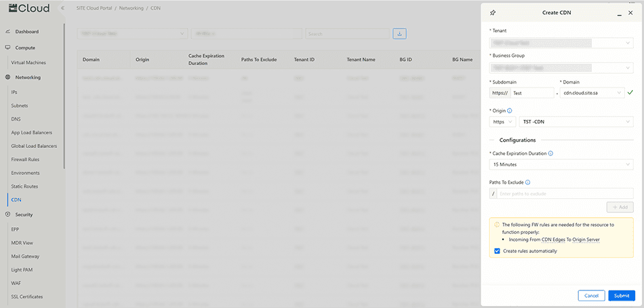
Task: Click the download export icon button
Action: (399, 33)
